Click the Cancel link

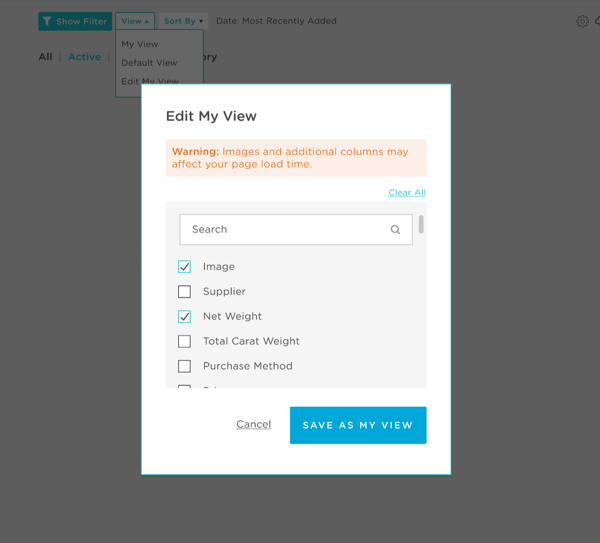click(254, 424)
